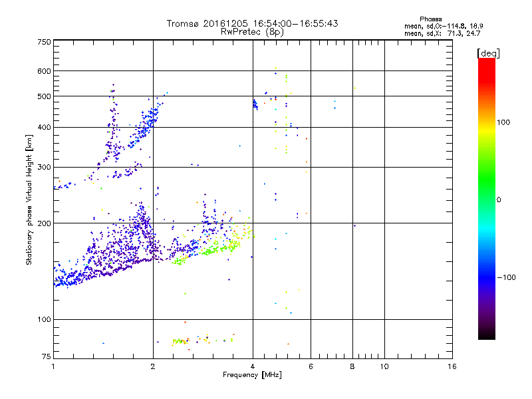Click the x-axis label 'Frequency [MHz]'
Viewport: 532px width, 399px height.
[x=252, y=375]
